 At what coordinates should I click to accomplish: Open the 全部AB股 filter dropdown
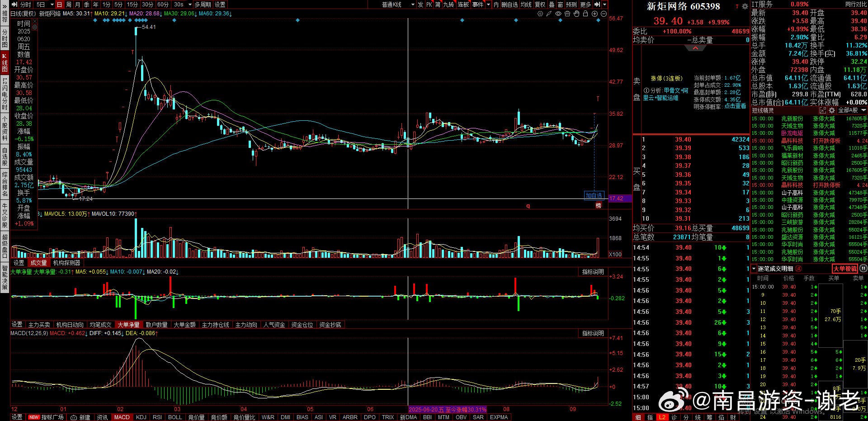[852, 110]
